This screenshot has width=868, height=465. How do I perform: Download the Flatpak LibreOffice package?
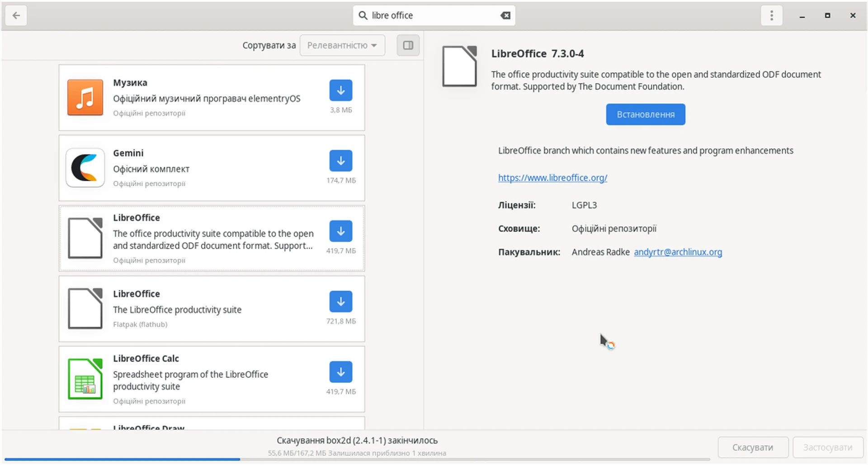click(340, 302)
